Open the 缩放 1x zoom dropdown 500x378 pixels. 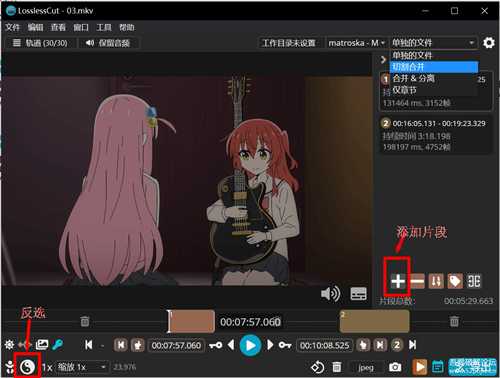[x=82, y=367]
